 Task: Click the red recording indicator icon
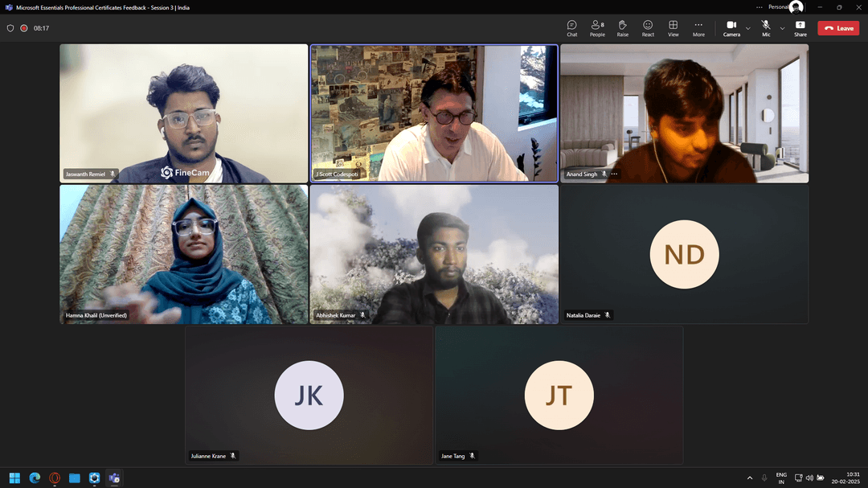24,28
